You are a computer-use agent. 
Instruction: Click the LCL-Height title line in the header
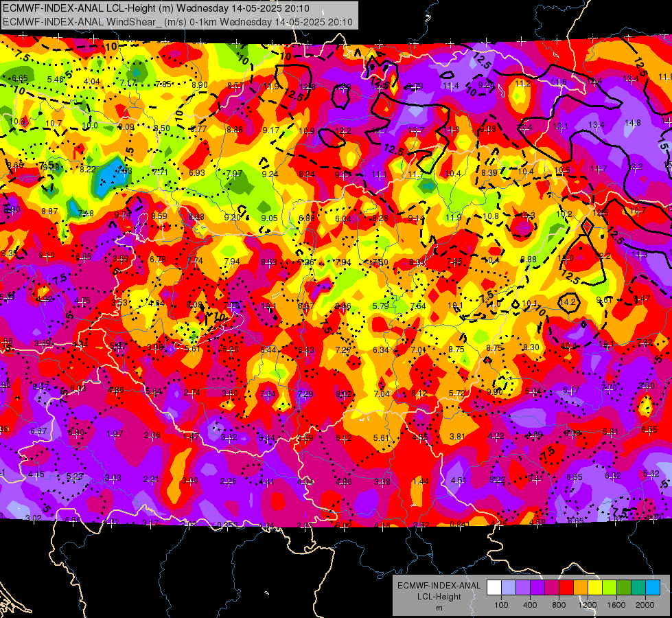[157, 8]
